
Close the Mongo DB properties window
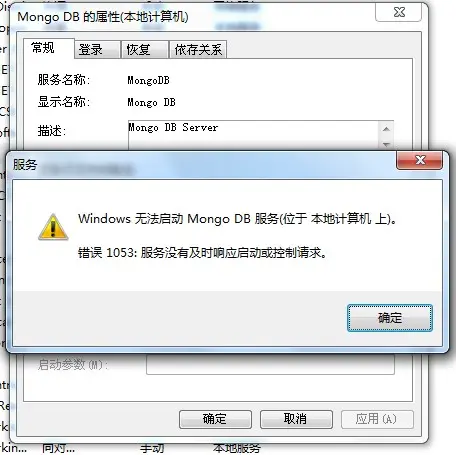click(399, 12)
